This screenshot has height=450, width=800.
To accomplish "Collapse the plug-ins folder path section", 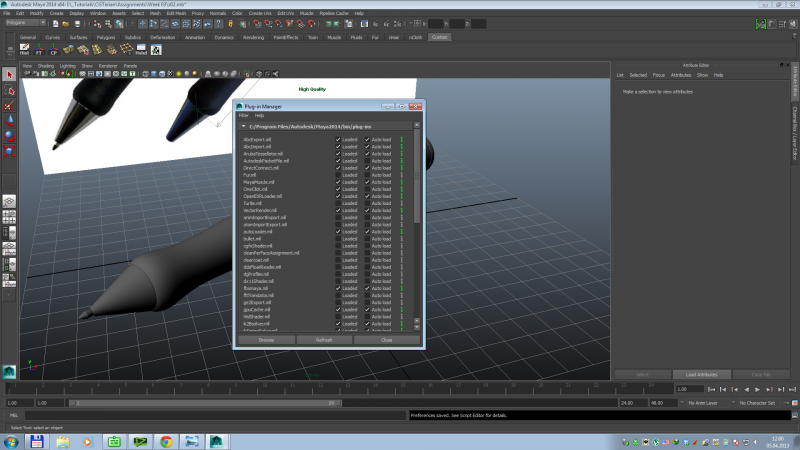I will pos(243,127).
